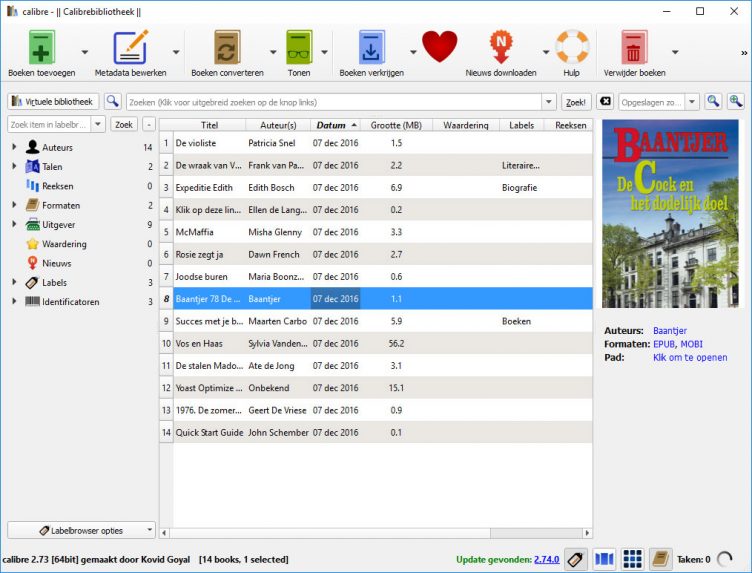Open Metadata bewerken tool
This screenshot has height=573, width=752.
coord(130,47)
